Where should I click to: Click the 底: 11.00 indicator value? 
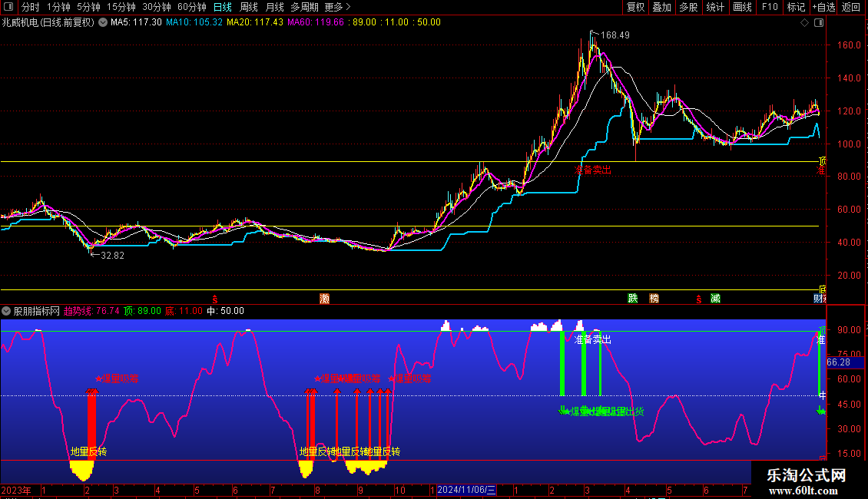(x=184, y=312)
